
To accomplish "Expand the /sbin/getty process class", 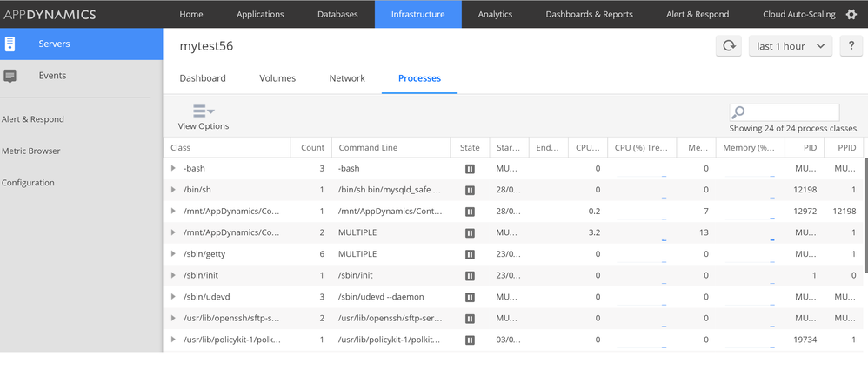I will point(174,254).
